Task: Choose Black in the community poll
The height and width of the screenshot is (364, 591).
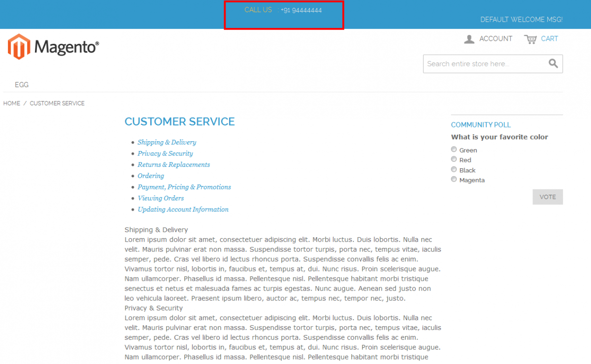Action: point(454,169)
